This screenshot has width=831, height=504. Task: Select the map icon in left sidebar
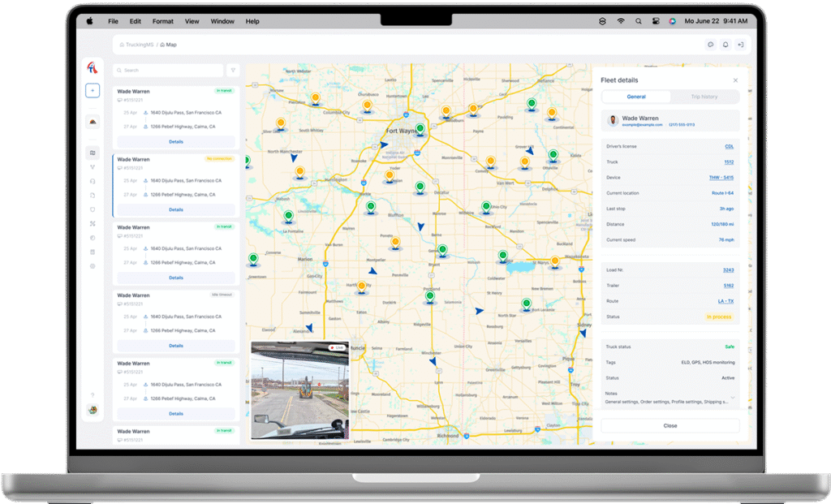tap(93, 153)
